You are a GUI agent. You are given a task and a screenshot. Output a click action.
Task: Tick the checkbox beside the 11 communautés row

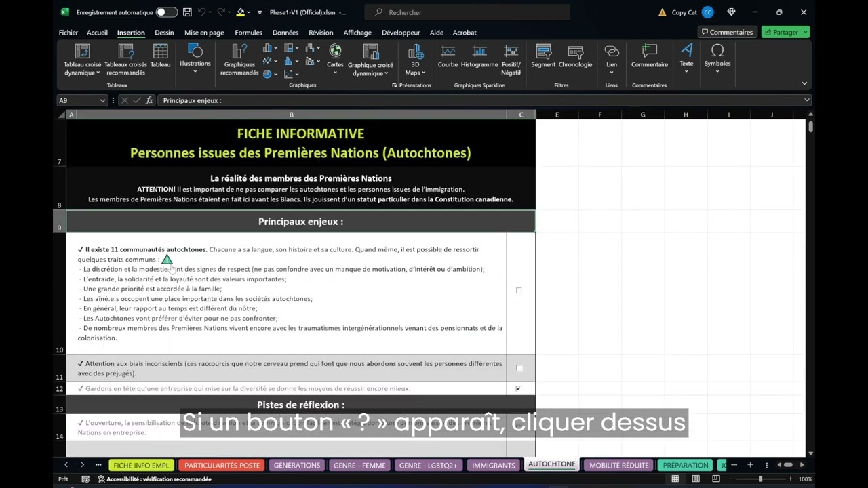(519, 290)
